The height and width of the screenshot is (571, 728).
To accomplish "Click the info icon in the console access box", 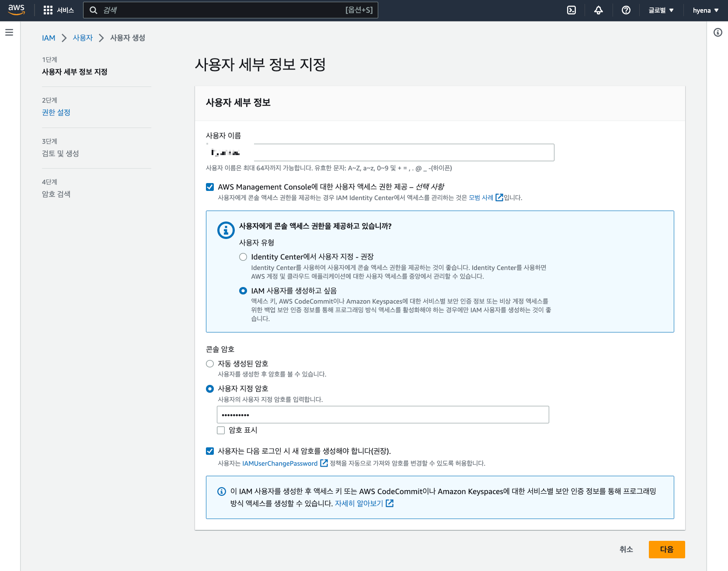I will pyautogui.click(x=226, y=230).
